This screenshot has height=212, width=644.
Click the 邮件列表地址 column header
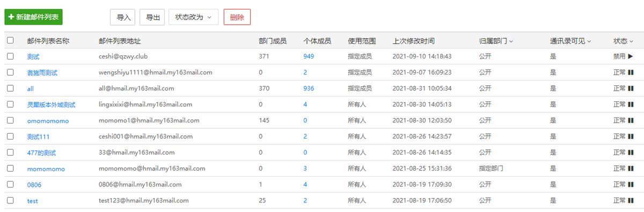[x=120, y=41]
